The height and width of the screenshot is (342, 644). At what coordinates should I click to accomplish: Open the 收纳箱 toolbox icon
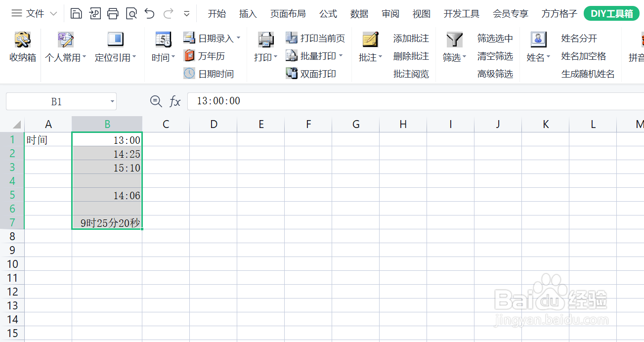pos(23,39)
